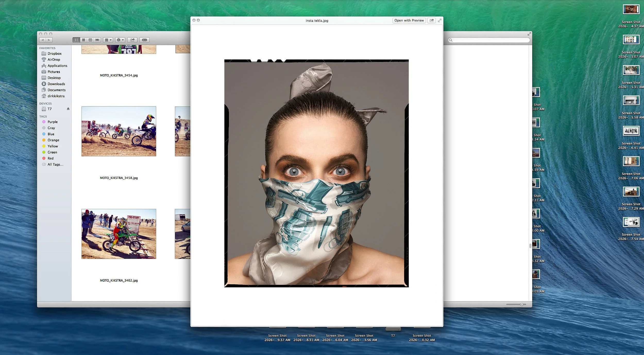Open the Finder arrange-by dropdown

pos(108,40)
